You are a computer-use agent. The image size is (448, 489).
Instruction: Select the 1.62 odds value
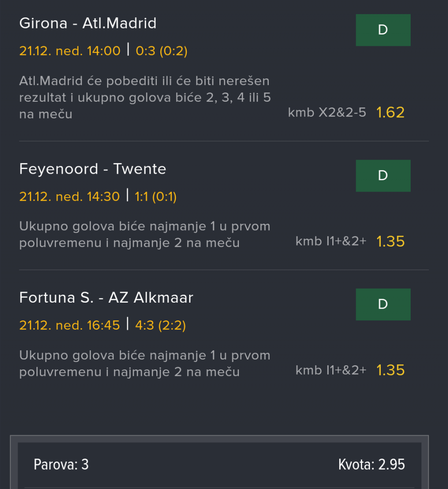pyautogui.click(x=390, y=113)
